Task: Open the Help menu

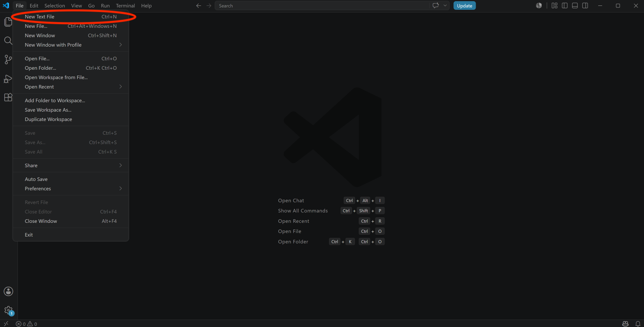Action: pos(146,5)
